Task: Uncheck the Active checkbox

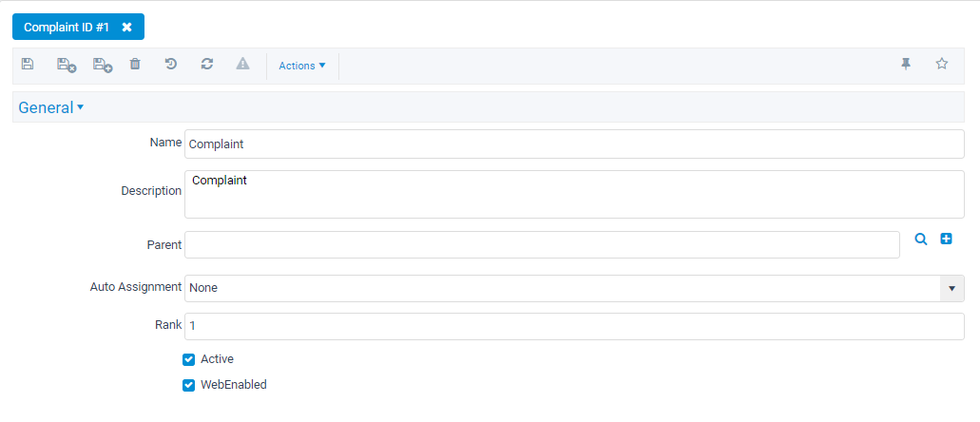Action: click(x=189, y=359)
